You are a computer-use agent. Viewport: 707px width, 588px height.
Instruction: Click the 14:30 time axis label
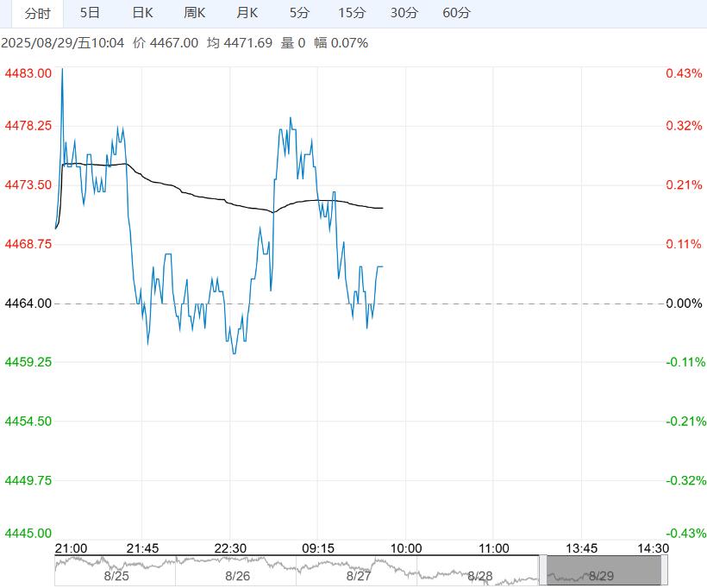(653, 548)
